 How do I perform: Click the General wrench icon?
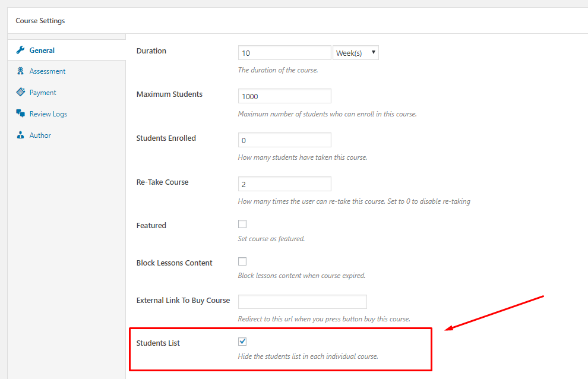click(x=20, y=50)
